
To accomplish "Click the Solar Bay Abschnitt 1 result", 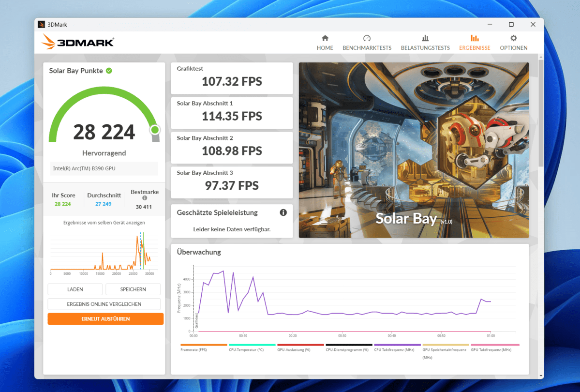I will point(232,113).
